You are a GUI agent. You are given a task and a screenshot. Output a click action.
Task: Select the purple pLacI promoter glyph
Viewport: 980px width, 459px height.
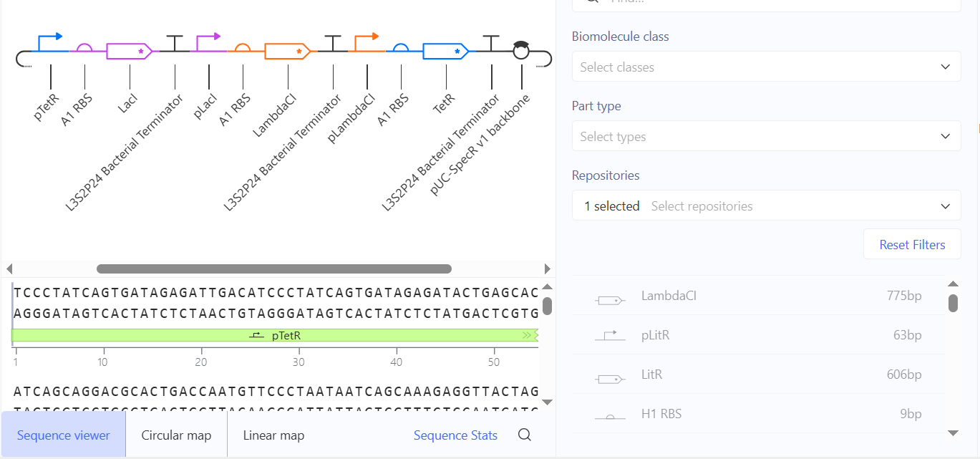(x=208, y=42)
